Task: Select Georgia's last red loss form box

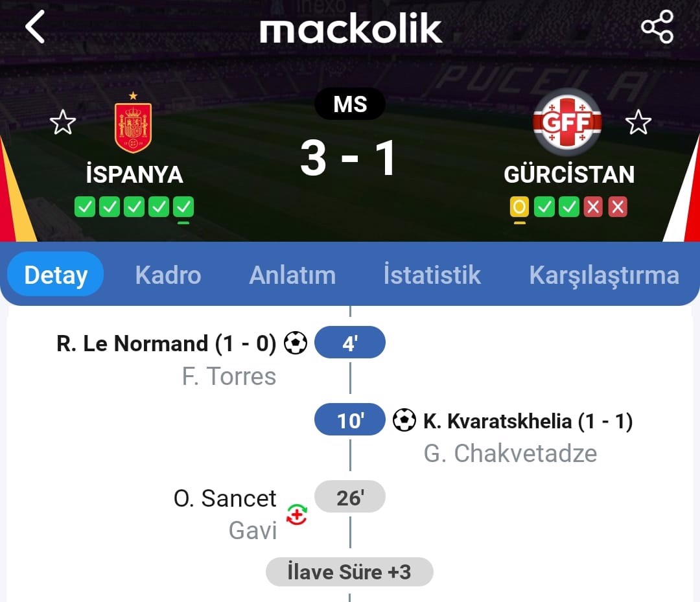Action: pos(618,207)
